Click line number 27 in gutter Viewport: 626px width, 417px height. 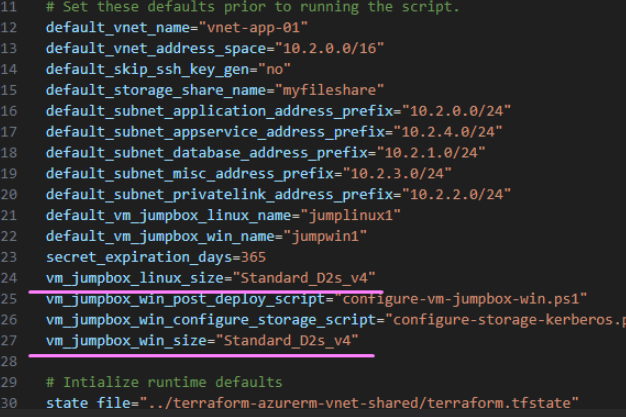pos(8,341)
